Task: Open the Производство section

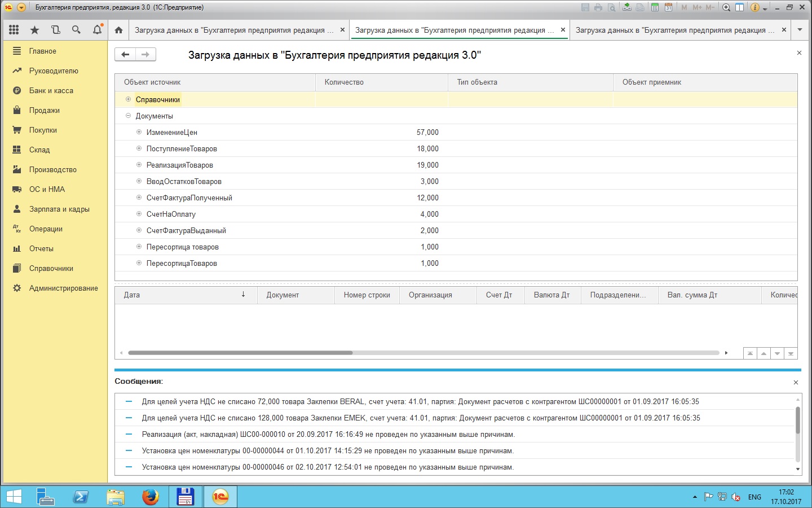Action: pos(55,169)
